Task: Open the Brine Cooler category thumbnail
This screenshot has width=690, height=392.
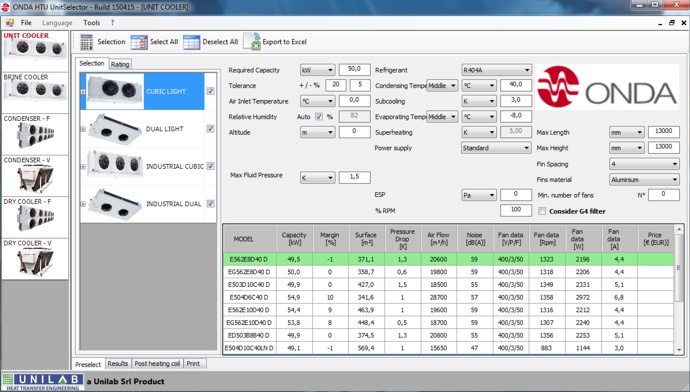Action: pyautogui.click(x=35, y=92)
